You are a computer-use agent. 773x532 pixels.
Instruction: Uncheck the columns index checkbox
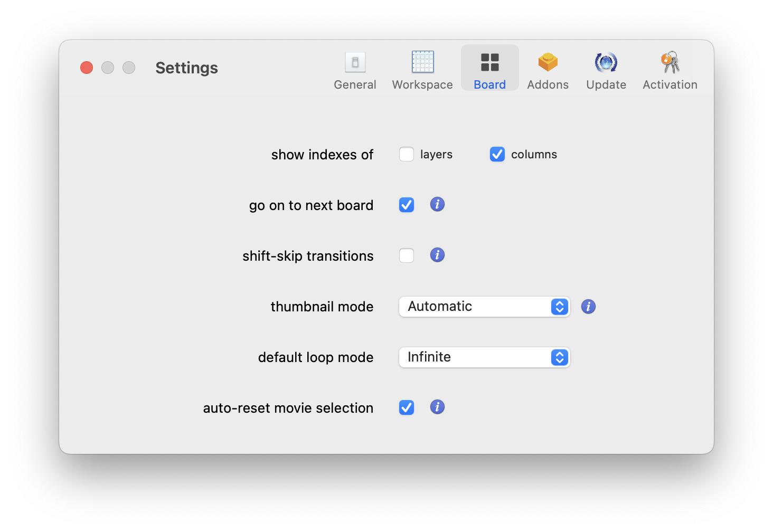coord(497,154)
